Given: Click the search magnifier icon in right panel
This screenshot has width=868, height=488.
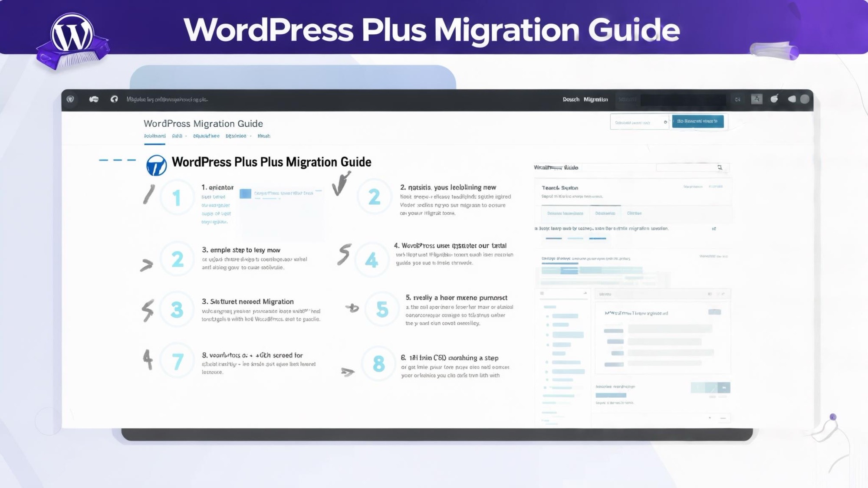Looking at the screenshot, I should pyautogui.click(x=720, y=167).
